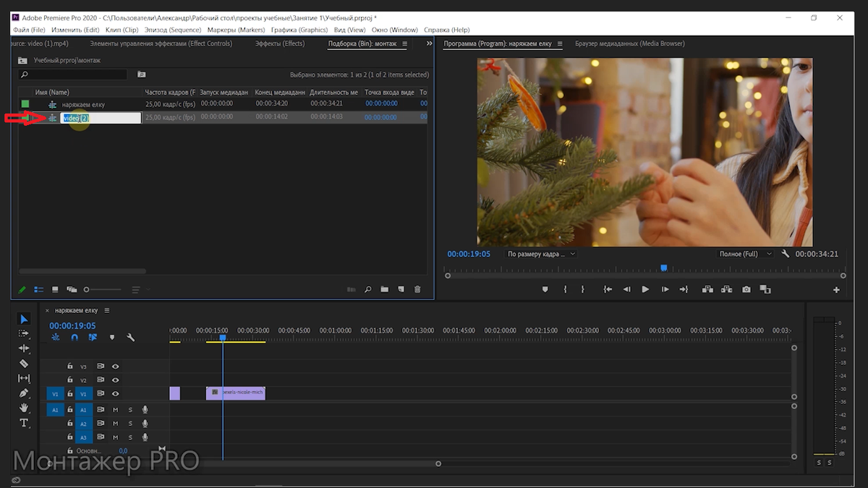
Task: Open zoom level dropdown По размеру кадра
Action: [541, 254]
